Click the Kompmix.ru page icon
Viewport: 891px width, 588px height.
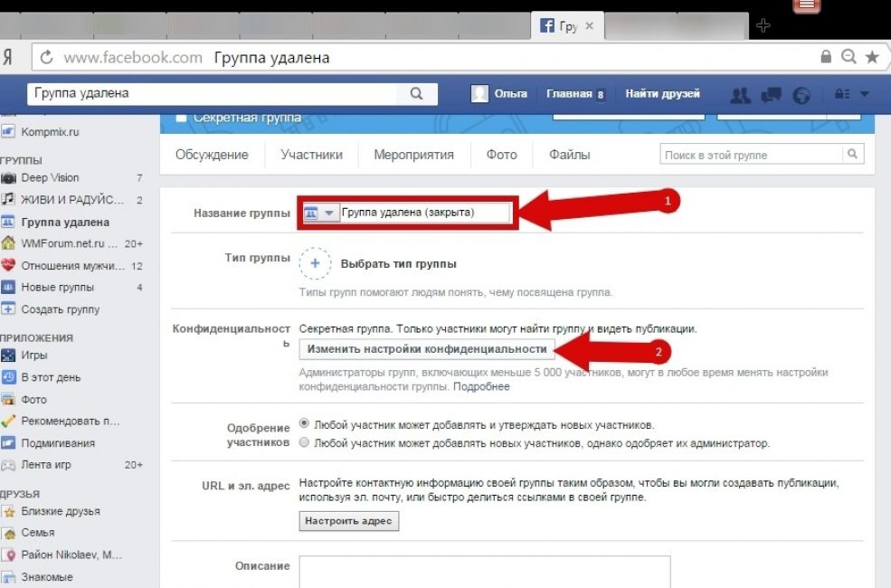[8, 132]
